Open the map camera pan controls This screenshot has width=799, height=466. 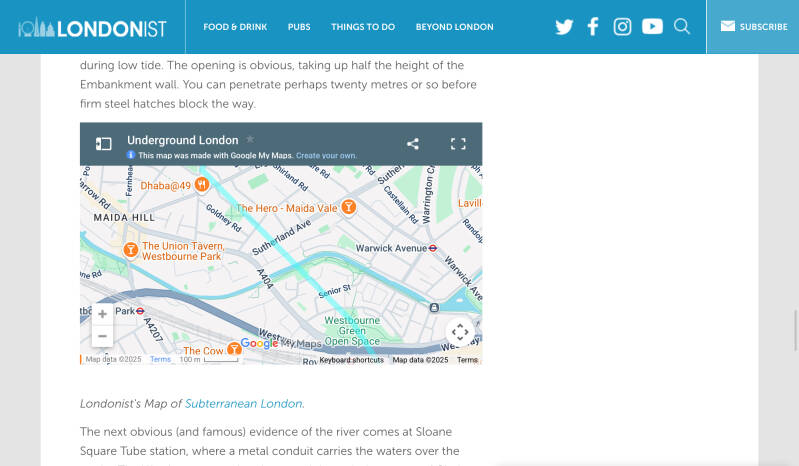[460, 332]
